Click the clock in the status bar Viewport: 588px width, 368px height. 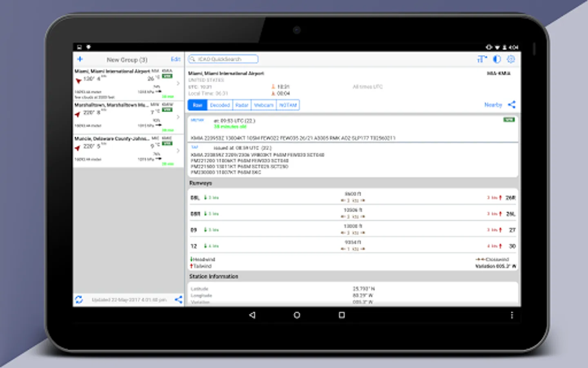tap(514, 47)
